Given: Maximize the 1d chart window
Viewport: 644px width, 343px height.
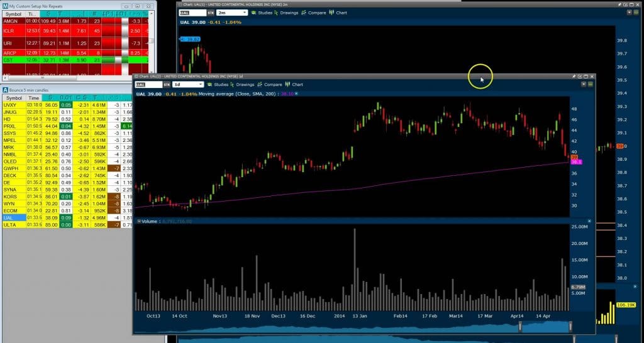Looking at the screenshot, I should pyautogui.click(x=586, y=76).
